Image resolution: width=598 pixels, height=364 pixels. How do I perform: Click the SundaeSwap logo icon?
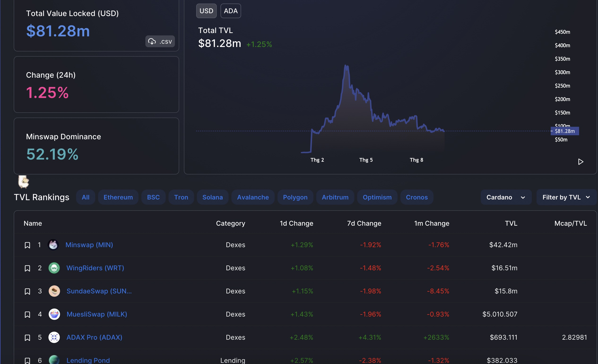click(54, 291)
